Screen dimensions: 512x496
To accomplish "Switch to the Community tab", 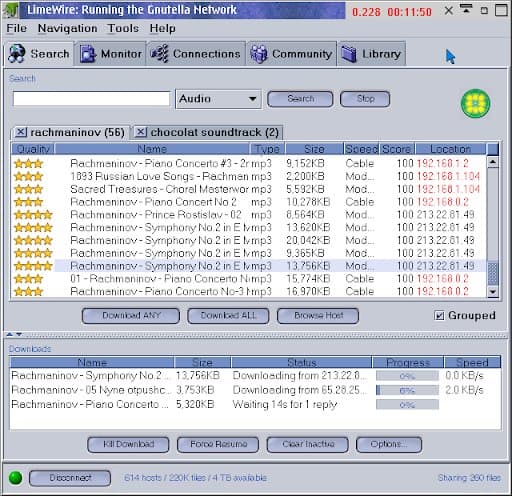I will [x=291, y=54].
